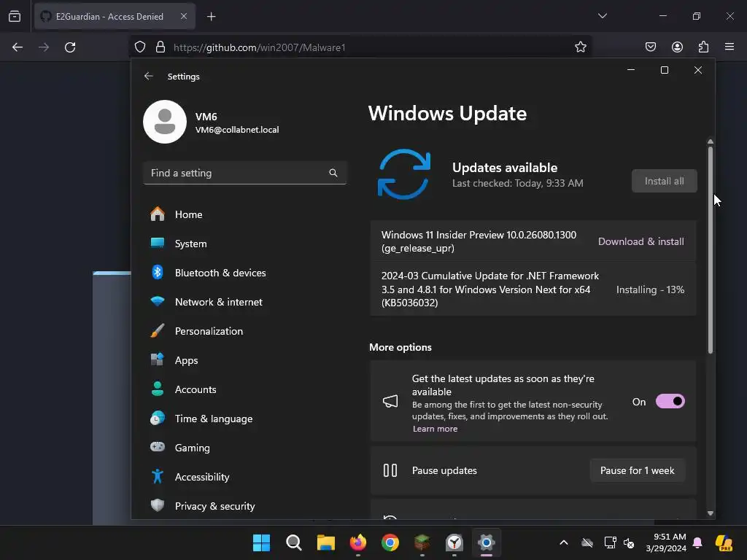This screenshot has width=747, height=560.
Task: Click the Installing - 13% status text
Action: [650, 289]
